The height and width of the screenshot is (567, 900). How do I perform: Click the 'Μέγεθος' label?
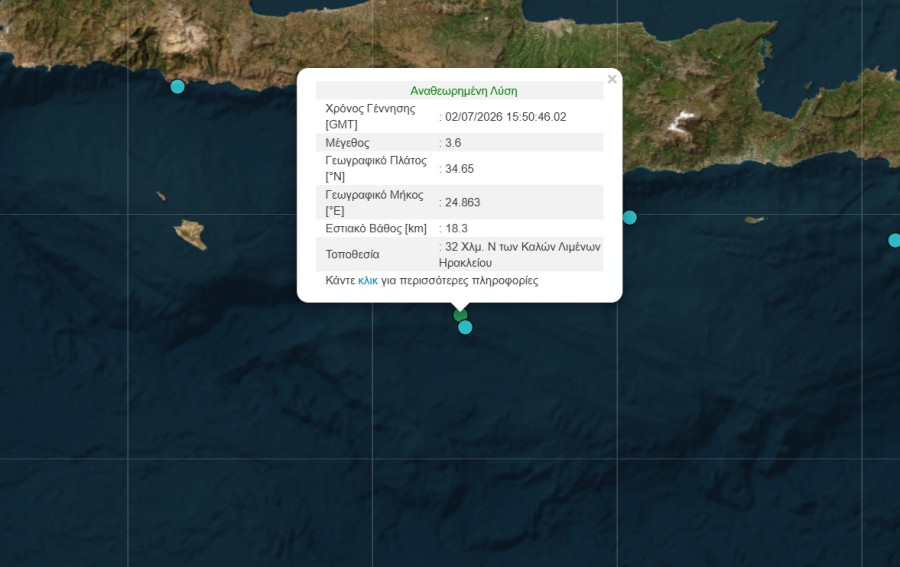tap(347, 143)
